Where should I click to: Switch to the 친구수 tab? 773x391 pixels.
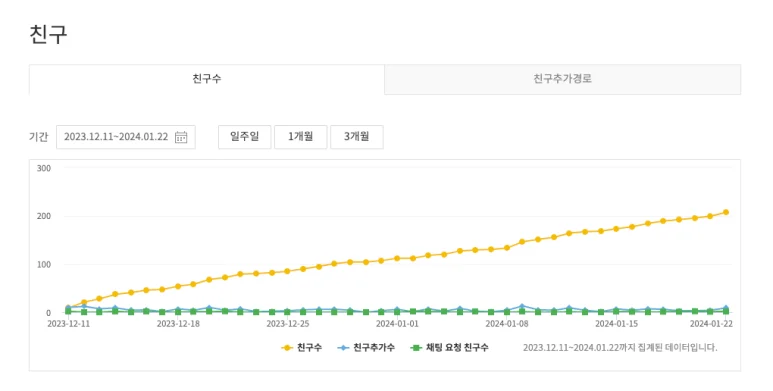[207, 79]
